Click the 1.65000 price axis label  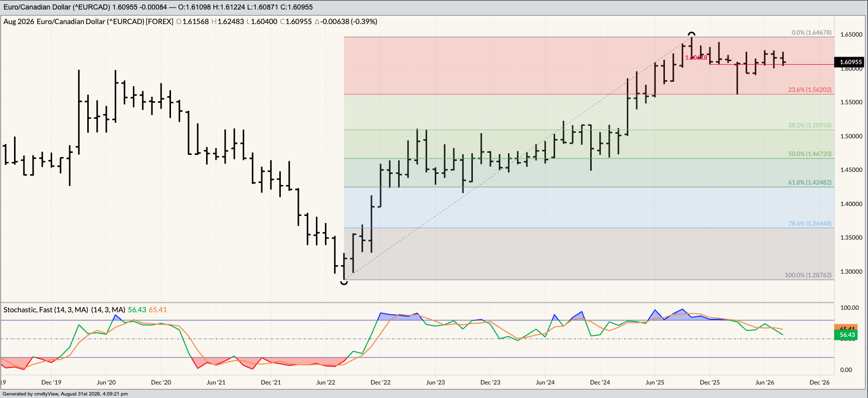[851, 35]
